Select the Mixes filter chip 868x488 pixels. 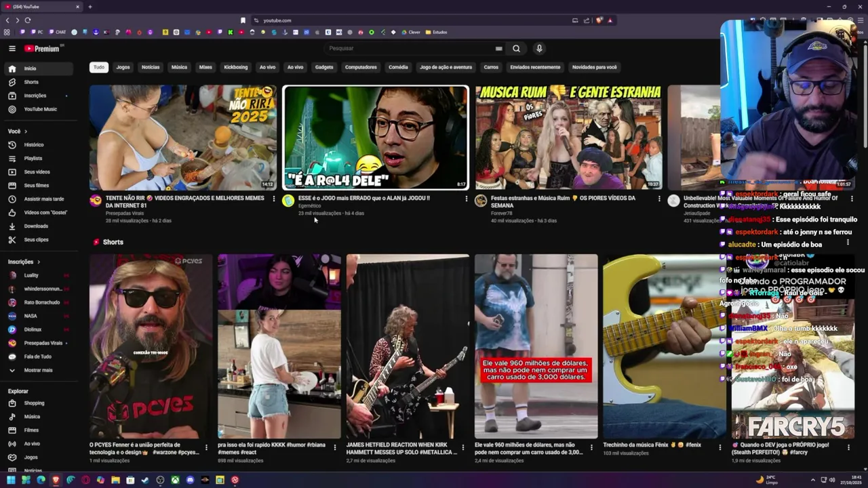(205, 67)
